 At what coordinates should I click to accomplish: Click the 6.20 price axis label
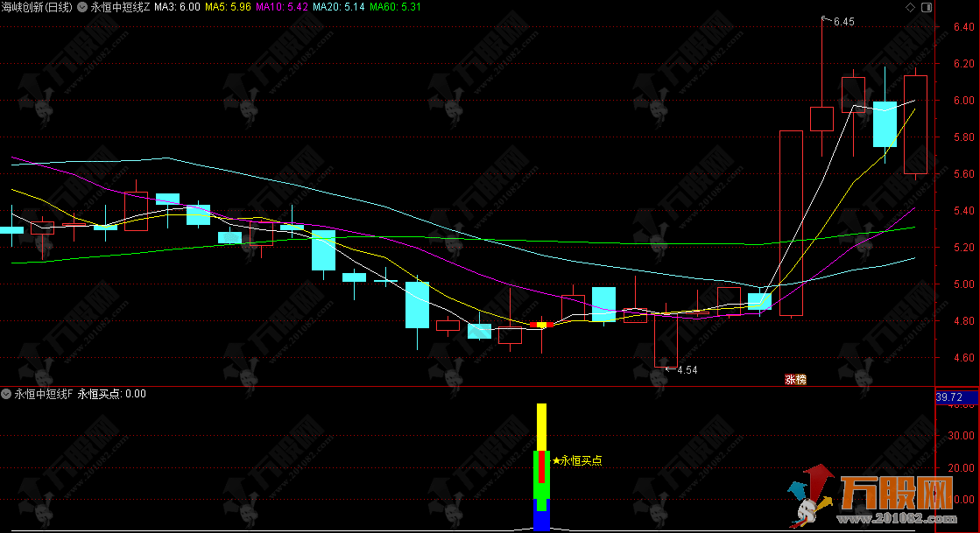(x=963, y=64)
